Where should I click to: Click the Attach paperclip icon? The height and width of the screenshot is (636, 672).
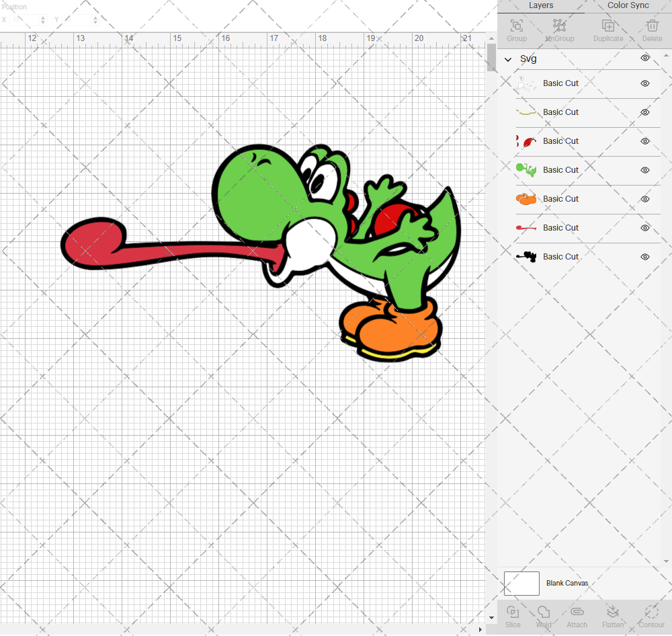(577, 612)
